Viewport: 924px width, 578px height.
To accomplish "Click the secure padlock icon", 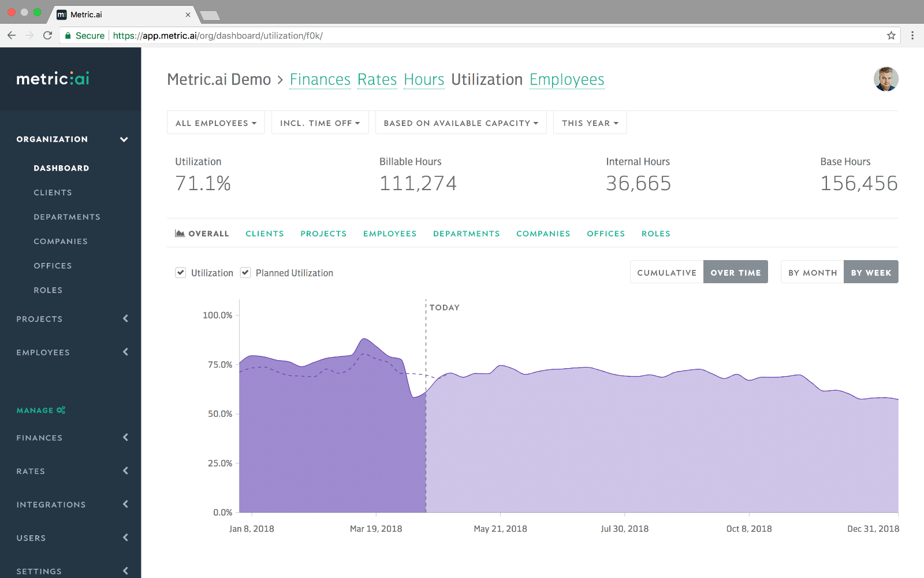I will click(x=68, y=36).
